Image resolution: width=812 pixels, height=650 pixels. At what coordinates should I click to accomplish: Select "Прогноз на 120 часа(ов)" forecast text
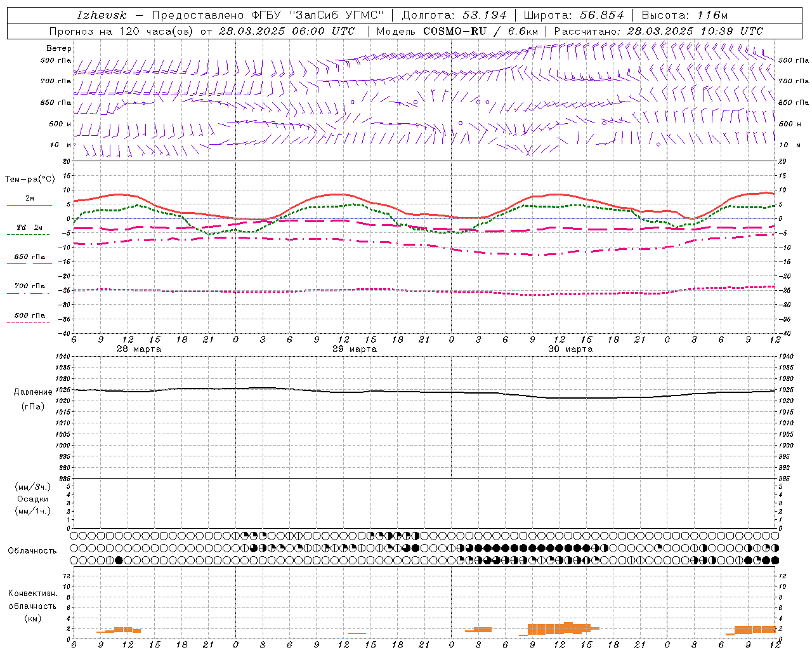(122, 31)
